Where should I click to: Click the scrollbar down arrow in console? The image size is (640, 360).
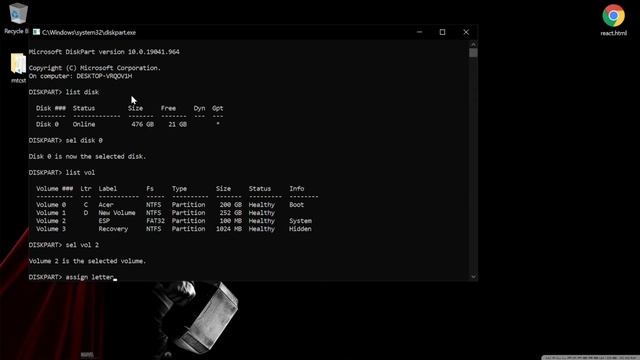click(473, 277)
